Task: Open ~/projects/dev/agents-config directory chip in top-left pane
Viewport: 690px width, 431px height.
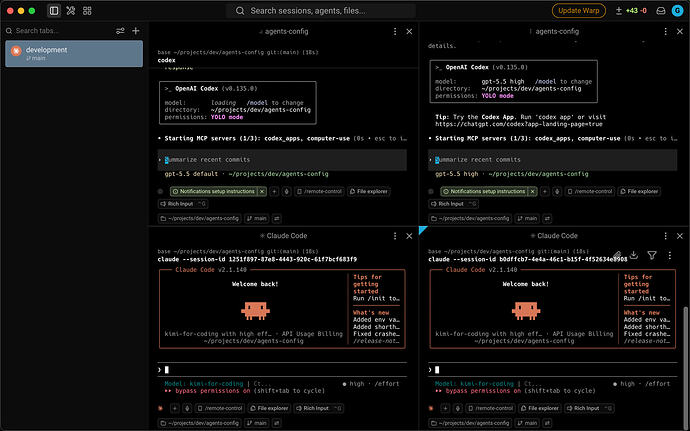Action: pyautogui.click(x=199, y=218)
